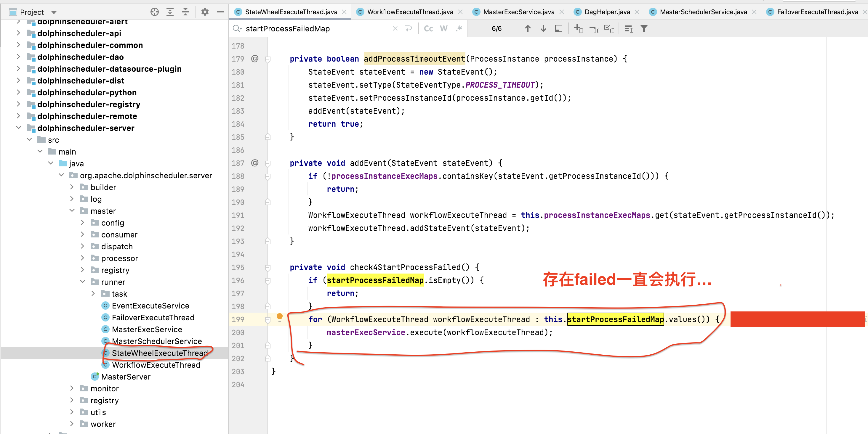Click the new line search icon

coord(409,29)
